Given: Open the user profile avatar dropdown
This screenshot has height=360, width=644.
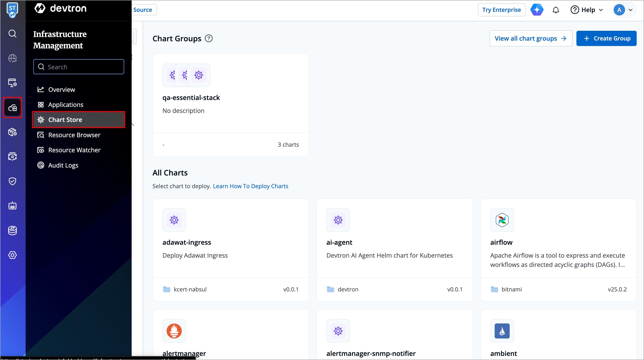Looking at the screenshot, I should coord(624,10).
